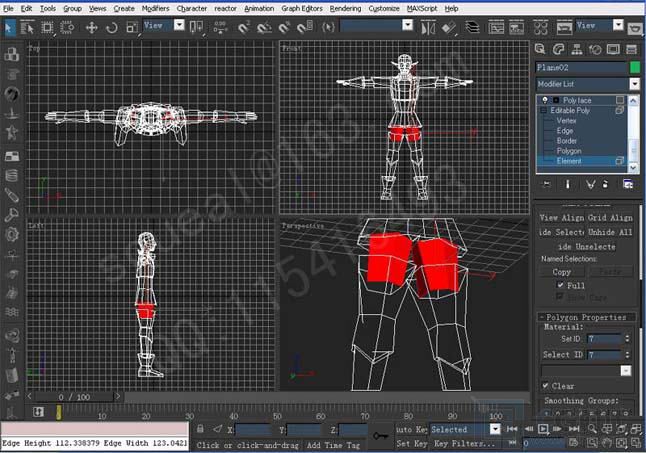Activate the Select and Rotate tool
Viewport: 646px width, 453px height.
pos(112,28)
